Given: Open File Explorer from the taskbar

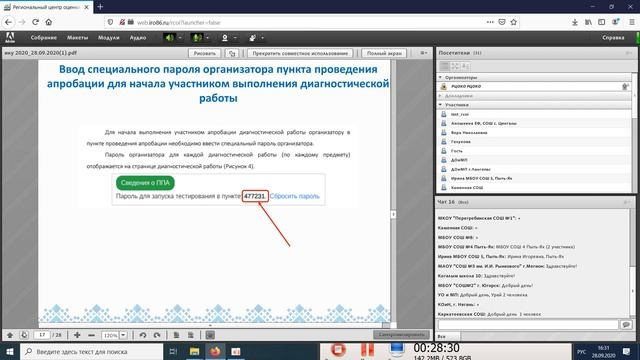Looking at the screenshot, I should (x=194, y=351).
